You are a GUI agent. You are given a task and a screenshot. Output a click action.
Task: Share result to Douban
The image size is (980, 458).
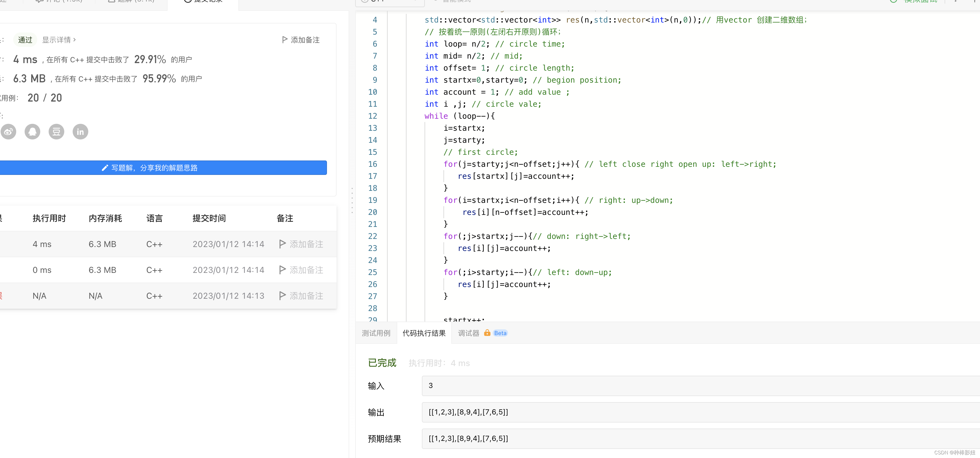coord(56,132)
